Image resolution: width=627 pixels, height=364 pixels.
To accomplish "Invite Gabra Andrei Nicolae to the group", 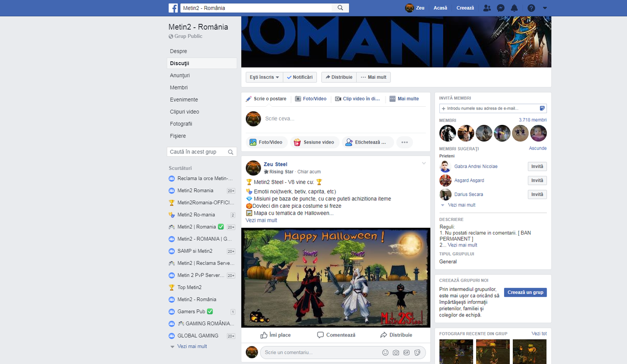I will coord(537,166).
